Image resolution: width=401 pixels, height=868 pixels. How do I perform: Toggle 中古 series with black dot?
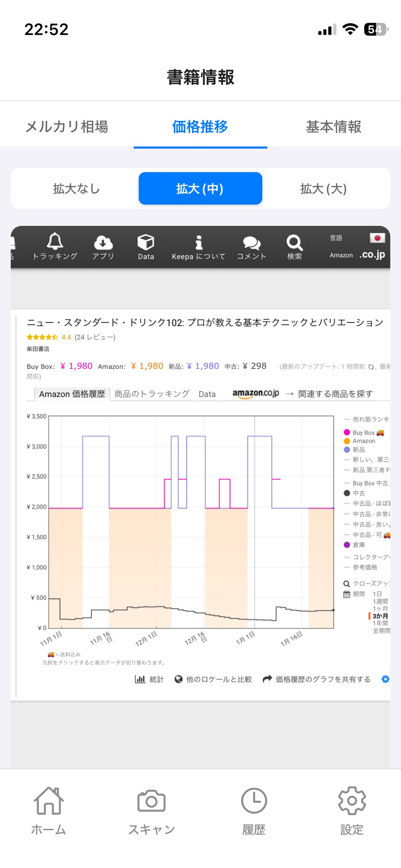pyautogui.click(x=354, y=493)
